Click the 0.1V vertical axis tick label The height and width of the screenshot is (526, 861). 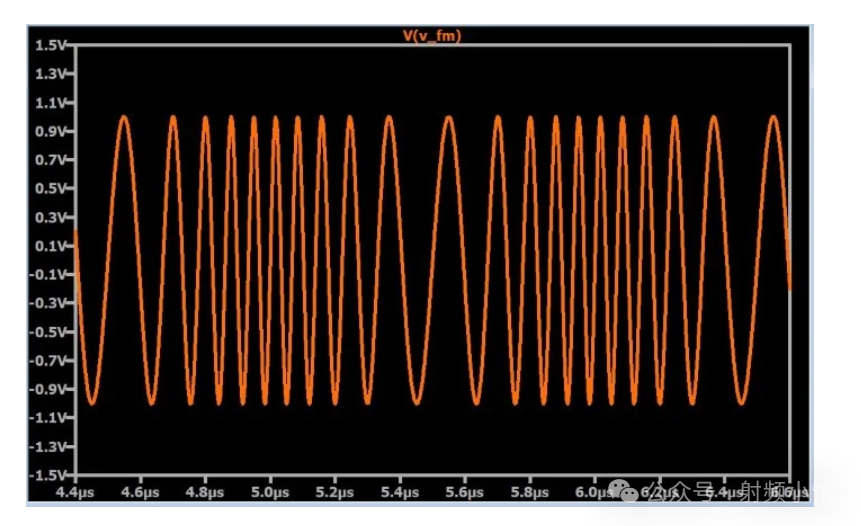[48, 246]
